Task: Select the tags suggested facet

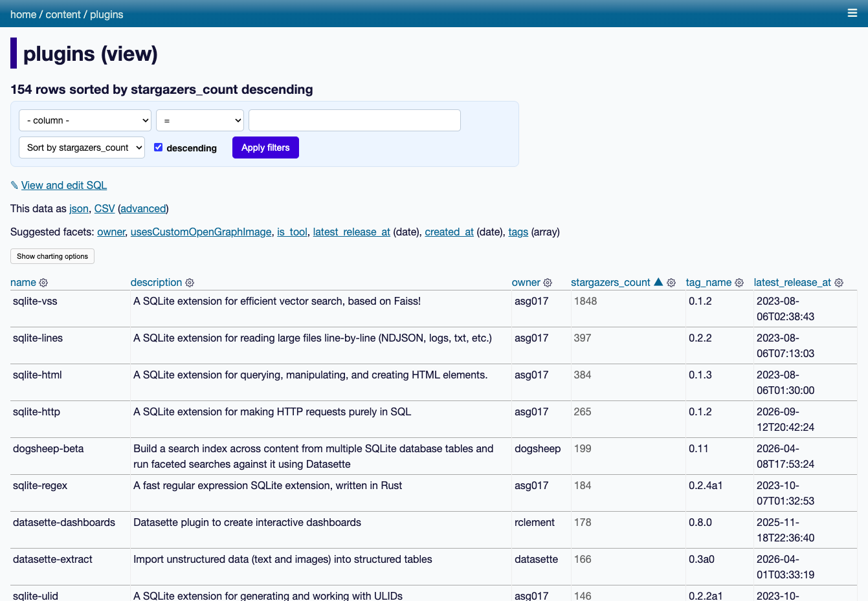Action: [x=518, y=232]
